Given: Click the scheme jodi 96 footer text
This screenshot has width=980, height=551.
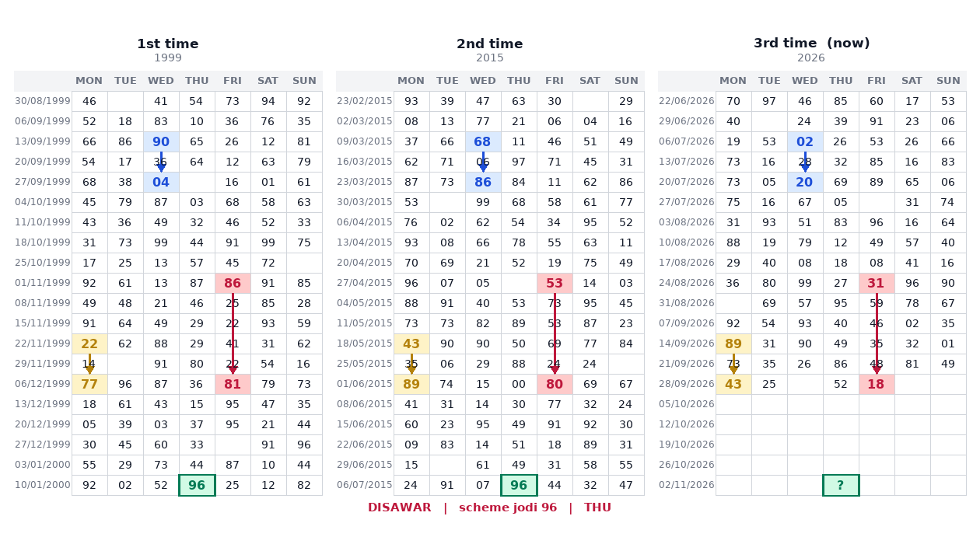Looking at the screenshot, I should [508, 507].
